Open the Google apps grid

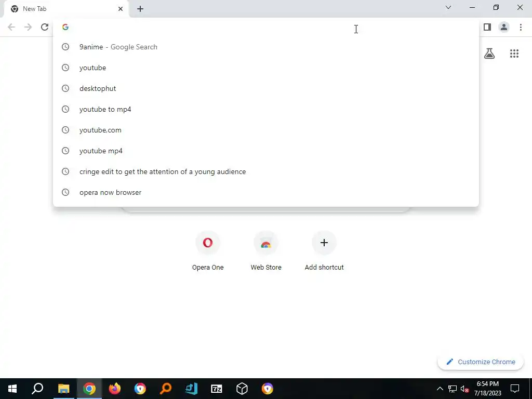[x=514, y=54]
